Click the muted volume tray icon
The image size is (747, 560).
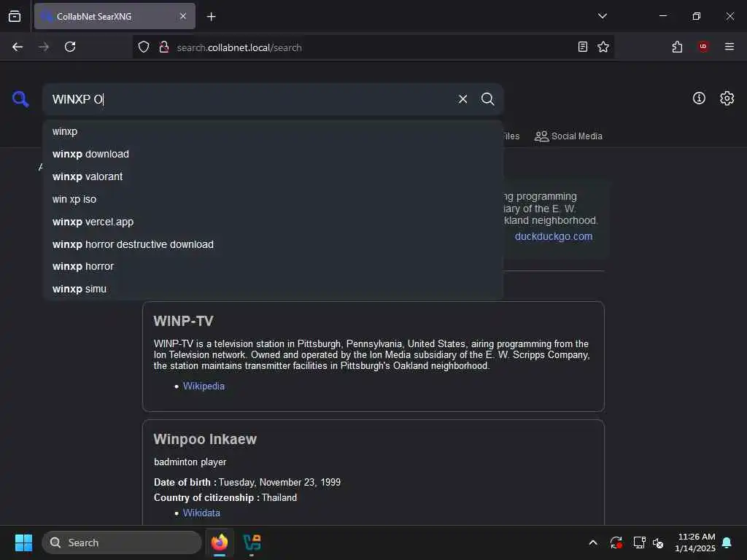tap(658, 542)
